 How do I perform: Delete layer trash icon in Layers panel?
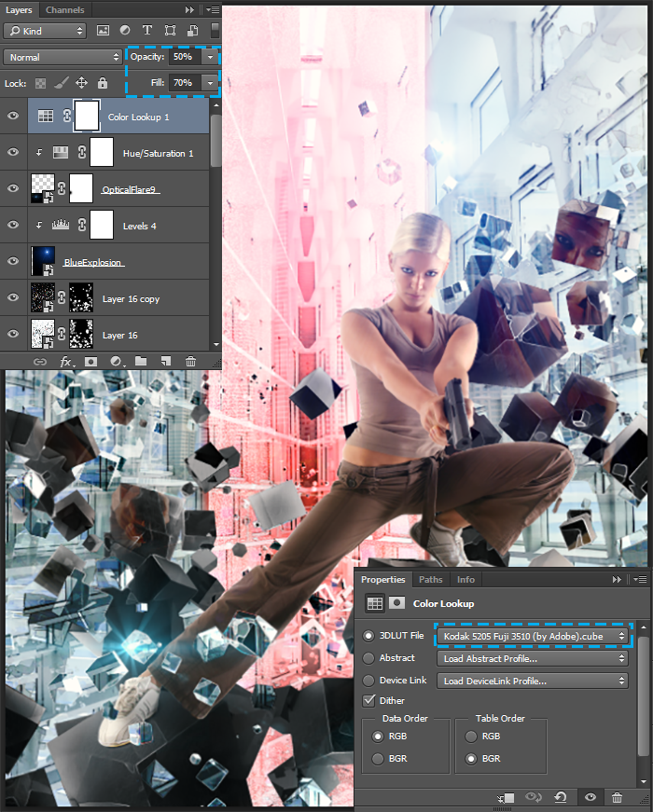click(x=190, y=362)
